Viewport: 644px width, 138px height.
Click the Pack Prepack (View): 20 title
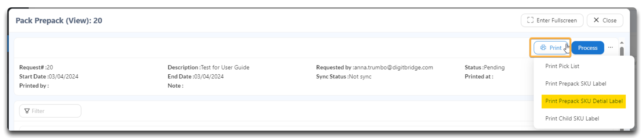(x=59, y=21)
